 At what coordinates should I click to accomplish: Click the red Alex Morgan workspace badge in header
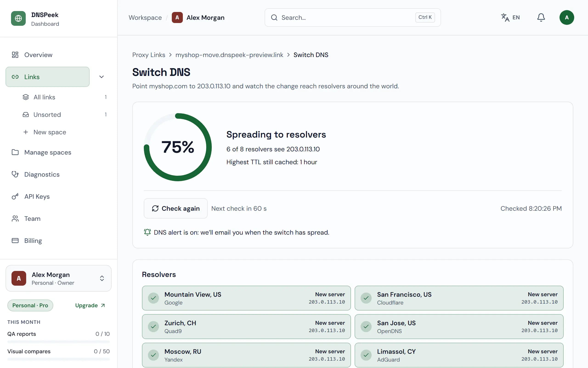(177, 17)
